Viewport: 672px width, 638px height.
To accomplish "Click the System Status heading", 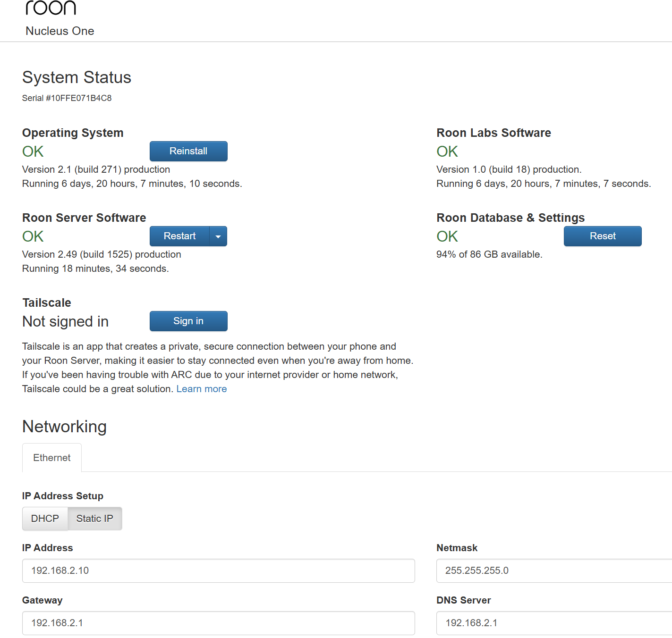I will (77, 77).
